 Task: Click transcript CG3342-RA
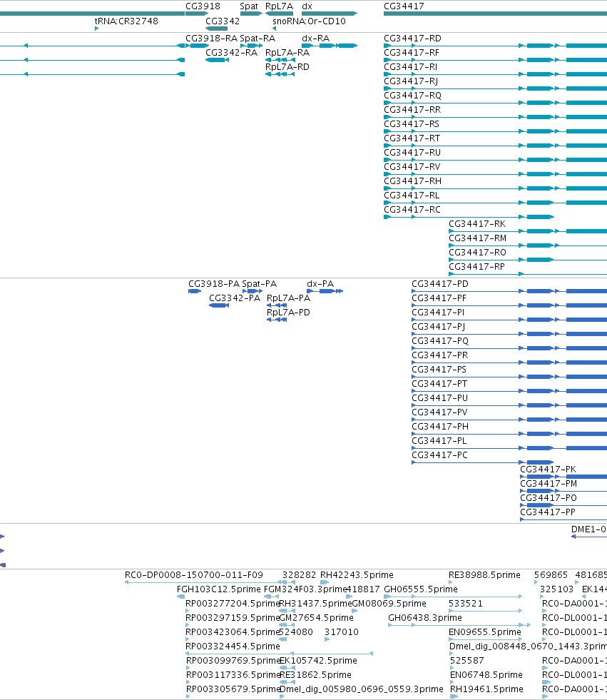(x=231, y=53)
